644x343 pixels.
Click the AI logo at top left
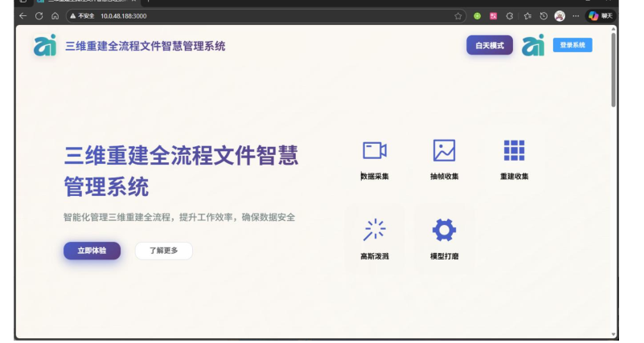tap(45, 46)
